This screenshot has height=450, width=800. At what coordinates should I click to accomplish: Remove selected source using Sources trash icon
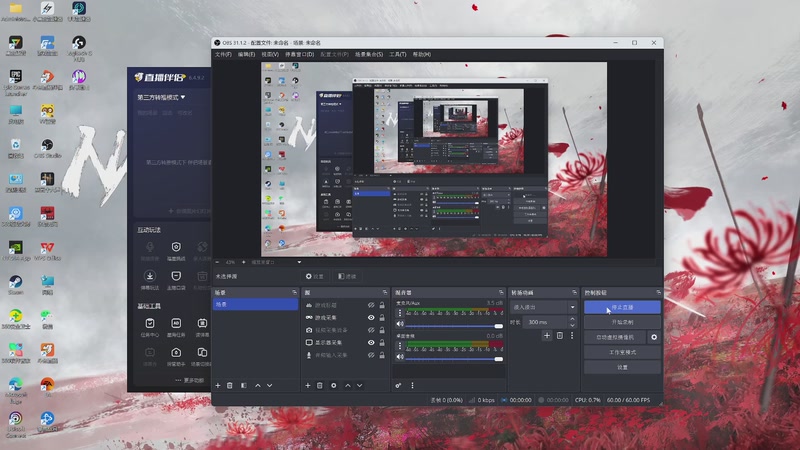tap(320, 386)
